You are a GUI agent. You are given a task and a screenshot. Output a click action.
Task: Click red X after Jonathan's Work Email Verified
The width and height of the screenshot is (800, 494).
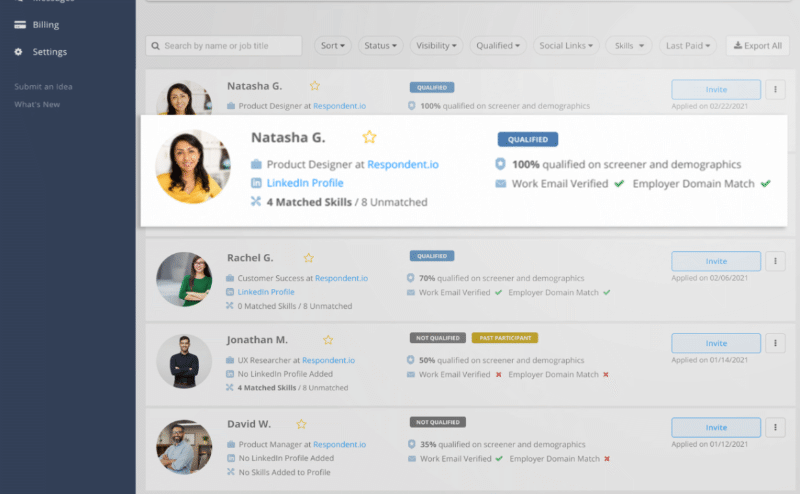click(x=498, y=375)
